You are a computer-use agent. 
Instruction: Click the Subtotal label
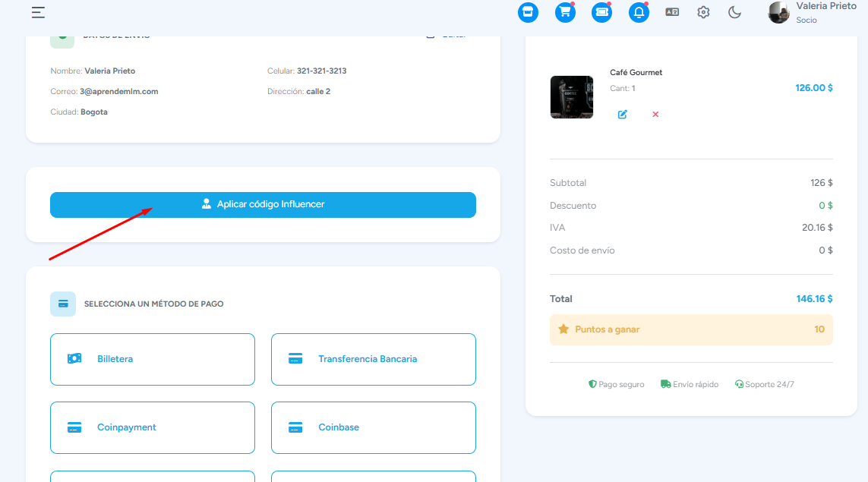[x=568, y=183]
